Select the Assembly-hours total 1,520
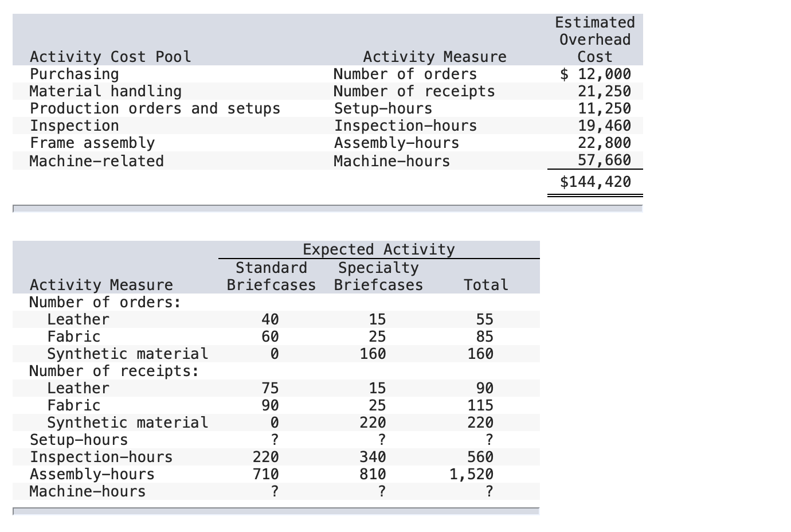The width and height of the screenshot is (791, 532). (x=471, y=474)
